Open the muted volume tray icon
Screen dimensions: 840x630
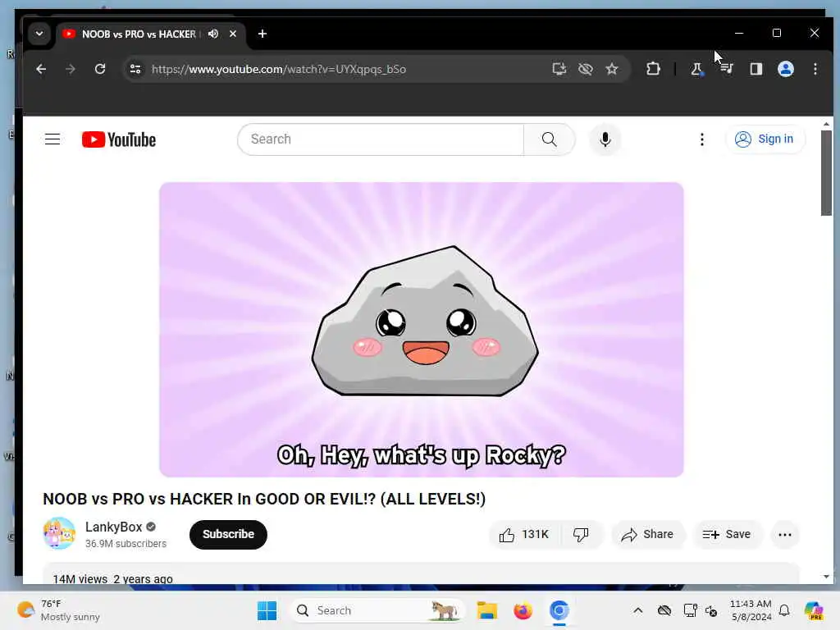[711, 610]
